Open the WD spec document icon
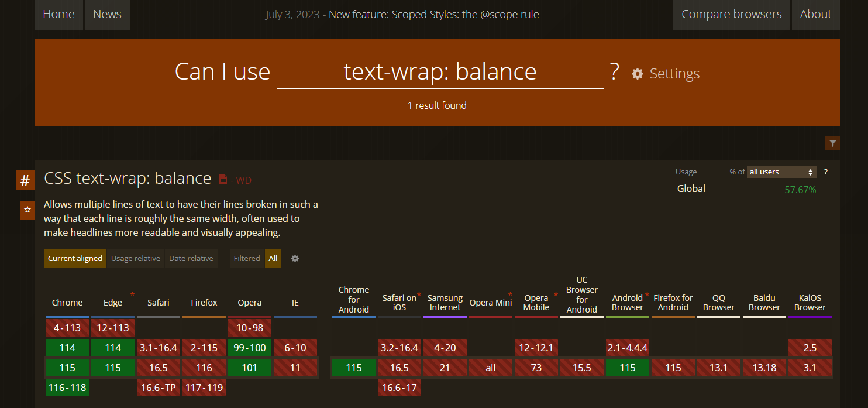This screenshot has width=868, height=408. [x=223, y=179]
